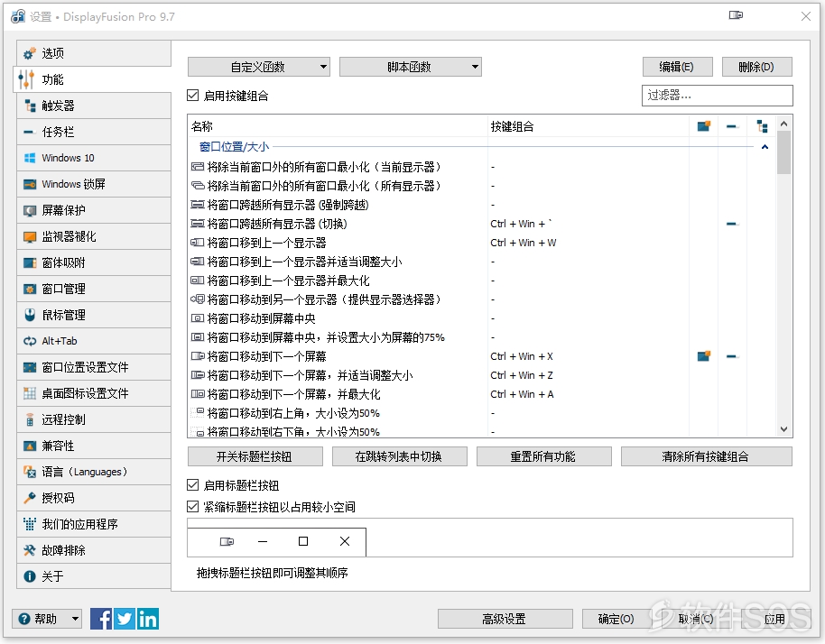This screenshot has width=825, height=644.
Task: Open the 自定义函数 dropdown
Action: point(259,67)
